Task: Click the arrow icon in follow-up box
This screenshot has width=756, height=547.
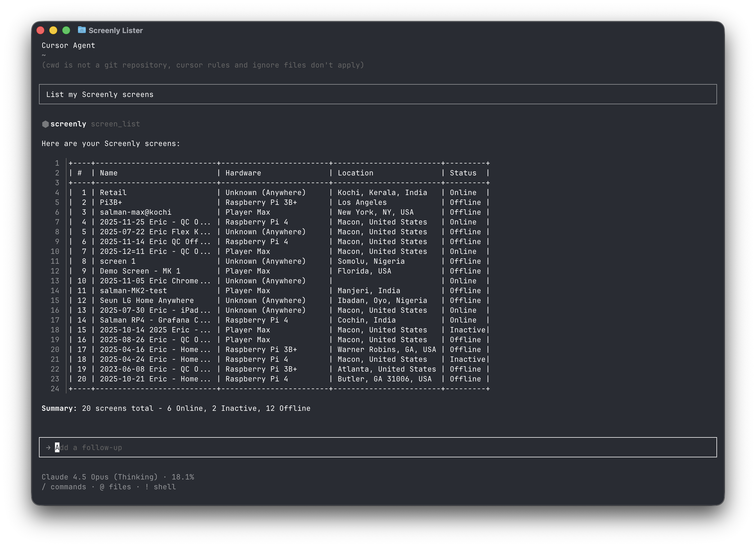Action: (48, 448)
